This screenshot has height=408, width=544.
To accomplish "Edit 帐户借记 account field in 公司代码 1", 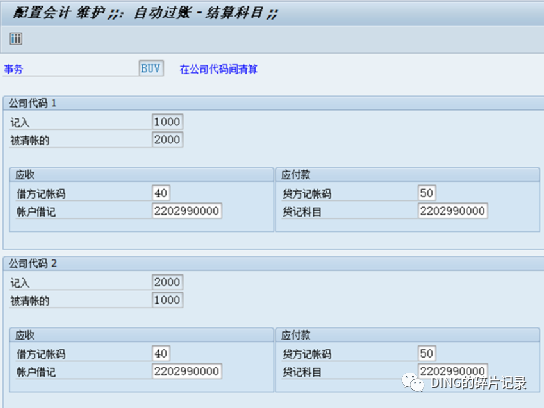I will 187,211.
